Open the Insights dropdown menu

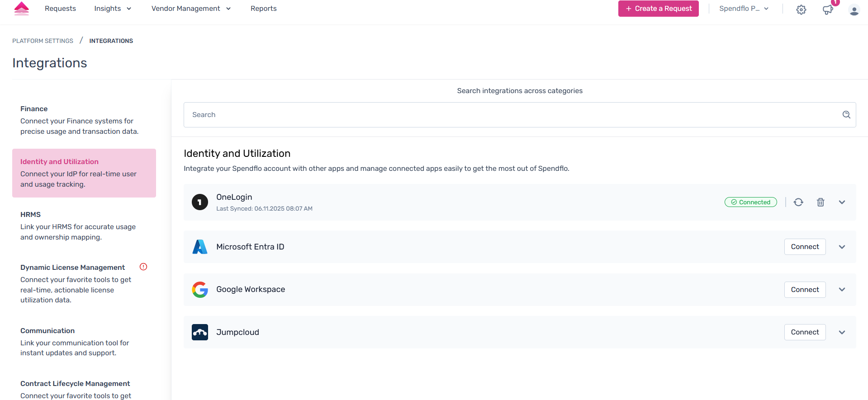pos(113,9)
